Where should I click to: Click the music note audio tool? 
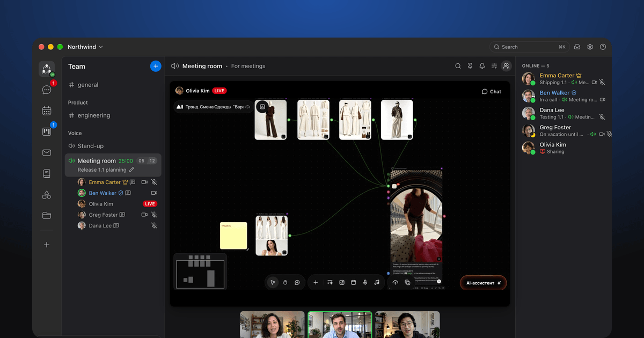[377, 282]
